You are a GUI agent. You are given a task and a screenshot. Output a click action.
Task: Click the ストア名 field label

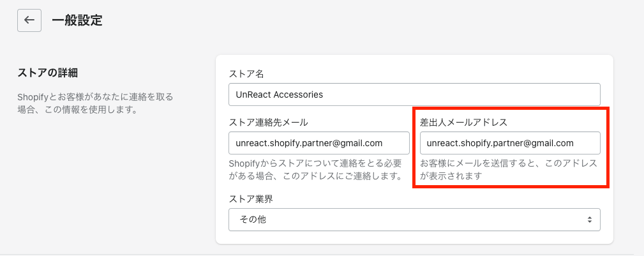click(x=246, y=74)
